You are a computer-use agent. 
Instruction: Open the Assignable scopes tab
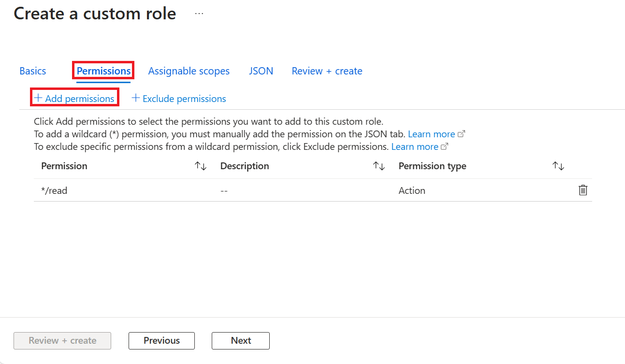[x=189, y=71]
